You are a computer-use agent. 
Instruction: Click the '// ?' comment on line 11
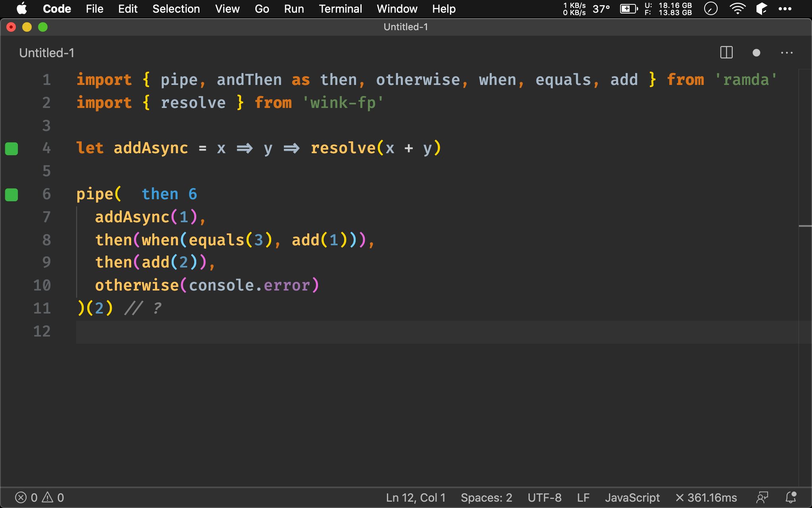coord(143,308)
